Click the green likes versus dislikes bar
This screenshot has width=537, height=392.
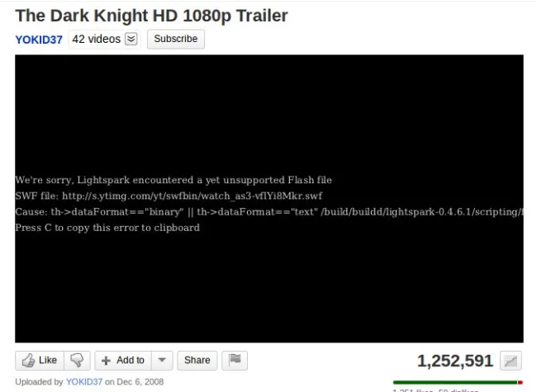pyautogui.click(x=458, y=382)
